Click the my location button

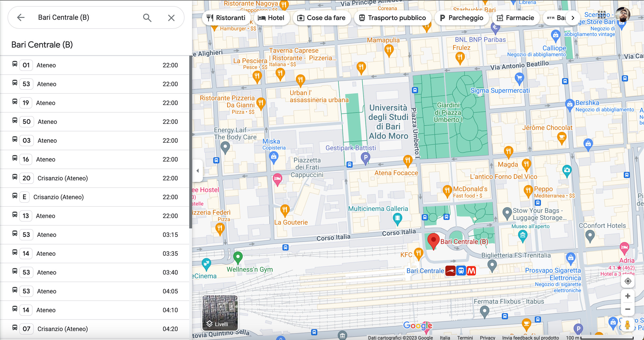628,281
